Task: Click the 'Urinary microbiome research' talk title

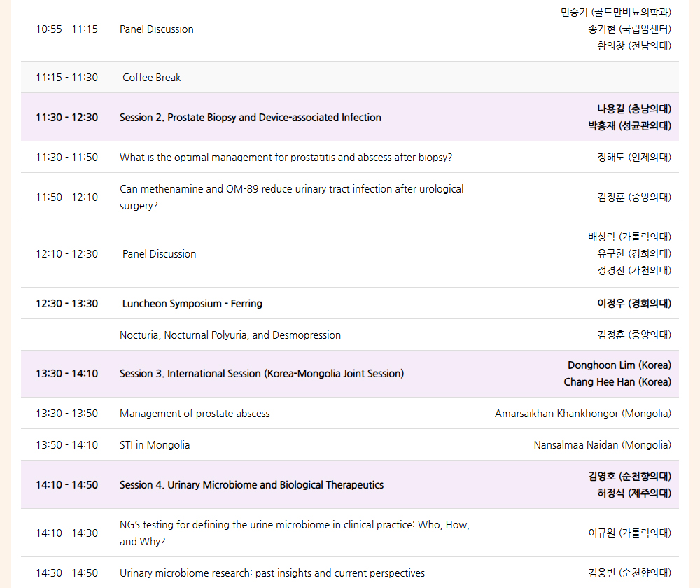Action: click(x=272, y=573)
